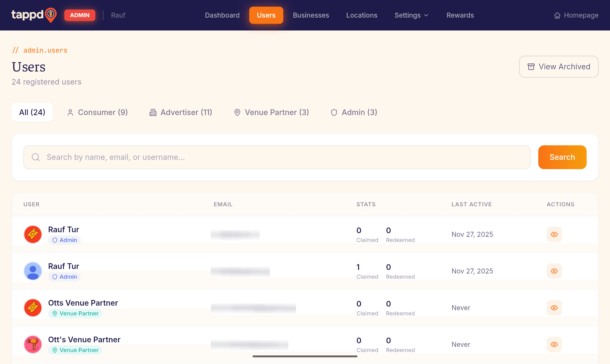610x364 pixels.
Task: Go to Businesses section
Action: [311, 15]
